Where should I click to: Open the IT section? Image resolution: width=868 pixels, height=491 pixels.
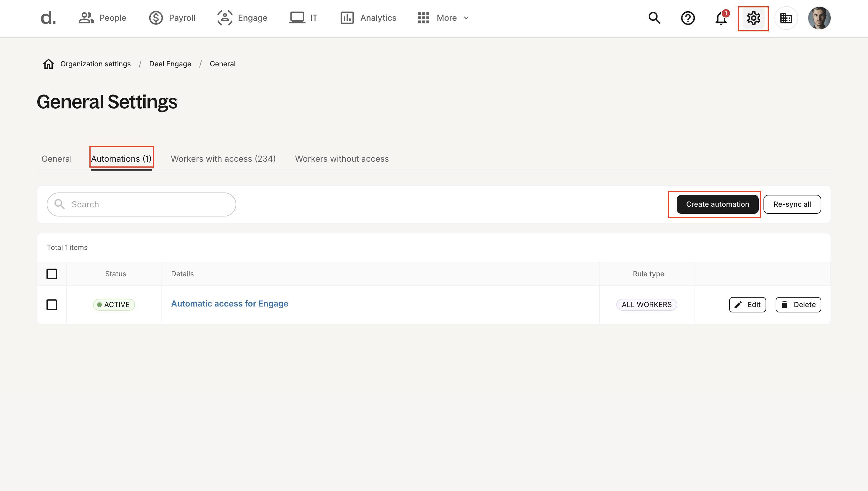[x=303, y=18]
